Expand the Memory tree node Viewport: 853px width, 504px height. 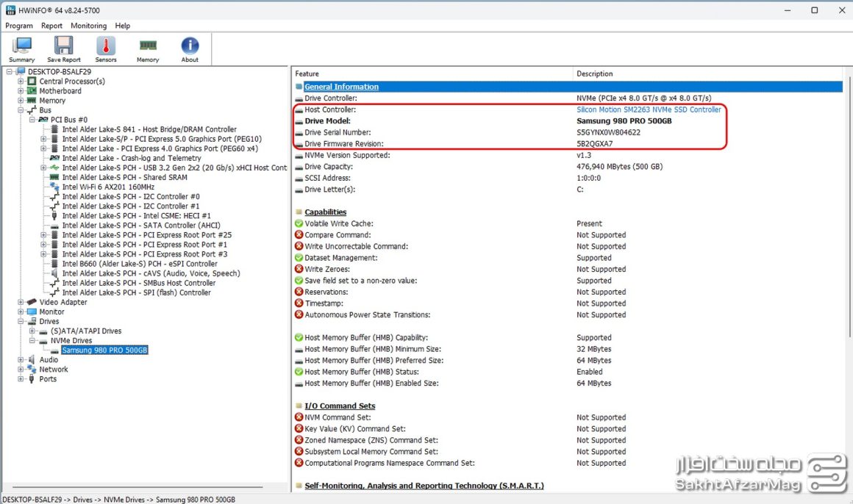(21, 101)
